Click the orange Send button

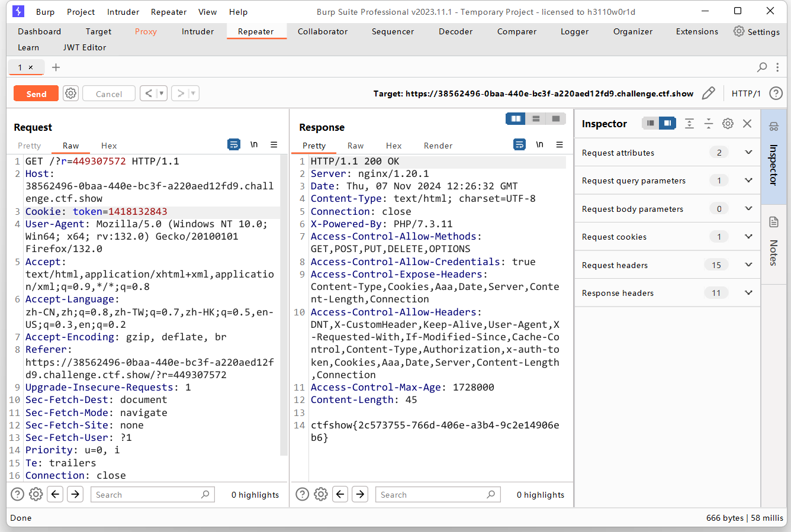[x=36, y=93]
